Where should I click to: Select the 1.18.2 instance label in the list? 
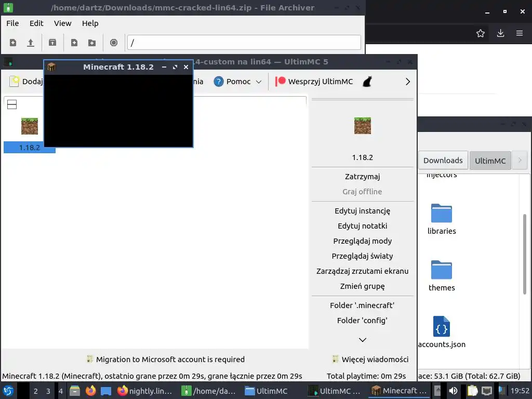coord(30,148)
